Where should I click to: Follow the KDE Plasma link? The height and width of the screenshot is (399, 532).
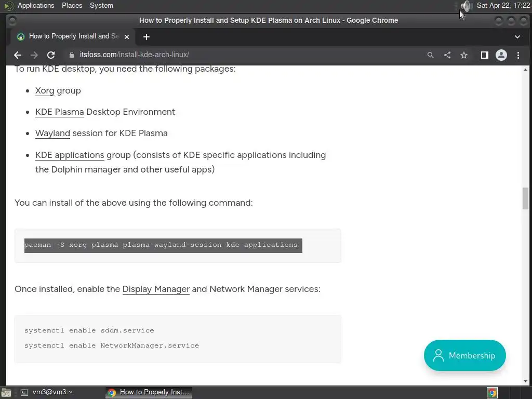click(60, 112)
